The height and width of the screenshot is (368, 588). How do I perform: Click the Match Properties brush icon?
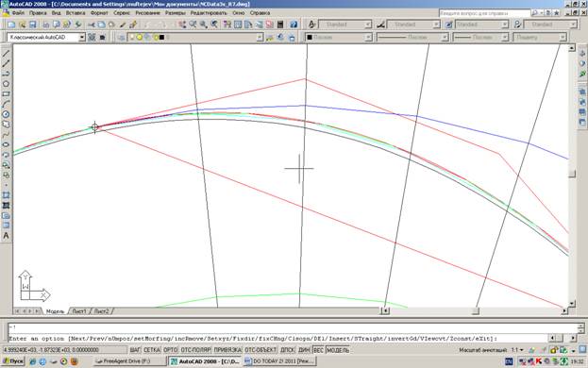tap(123, 25)
